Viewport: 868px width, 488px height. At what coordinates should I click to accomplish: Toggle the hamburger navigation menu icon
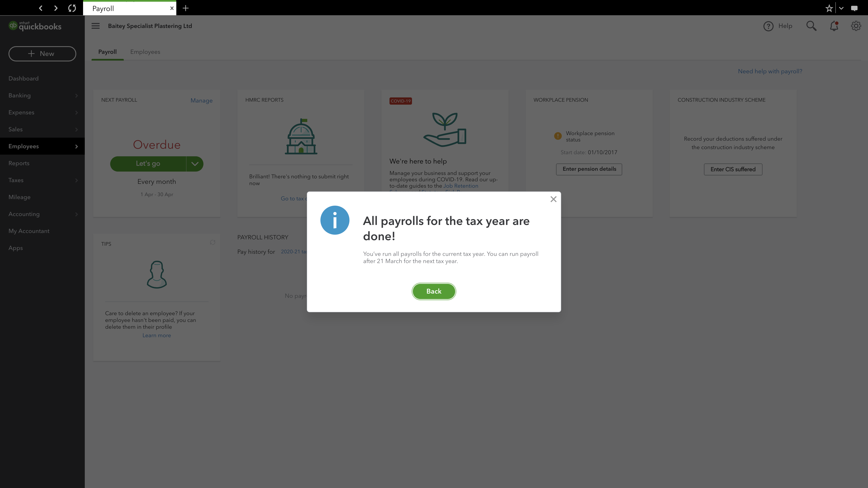click(x=96, y=26)
